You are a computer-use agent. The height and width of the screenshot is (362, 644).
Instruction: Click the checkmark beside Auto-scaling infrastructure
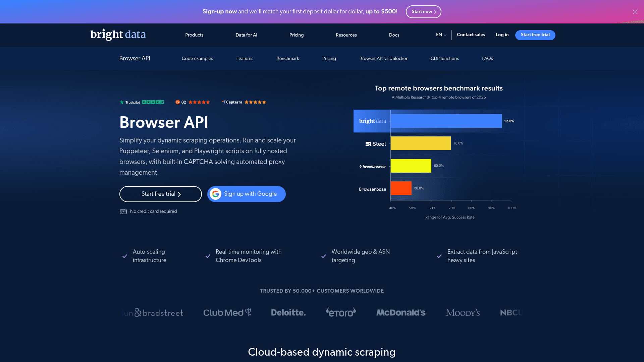click(x=125, y=256)
